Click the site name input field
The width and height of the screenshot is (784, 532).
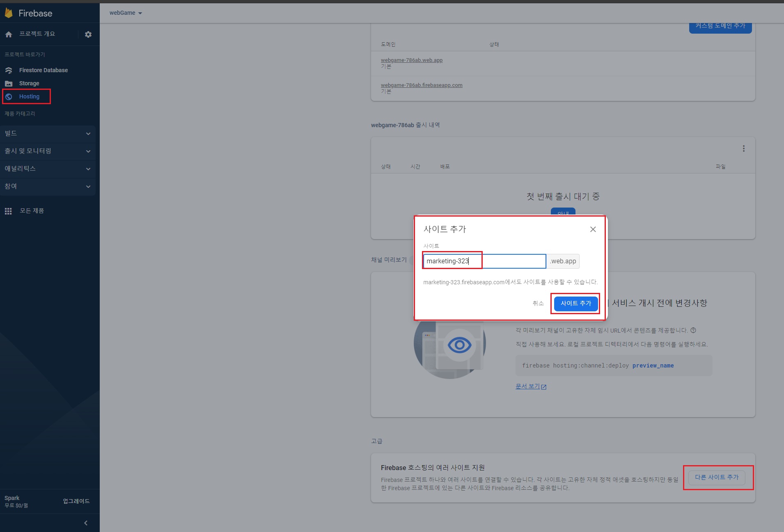[x=484, y=261]
